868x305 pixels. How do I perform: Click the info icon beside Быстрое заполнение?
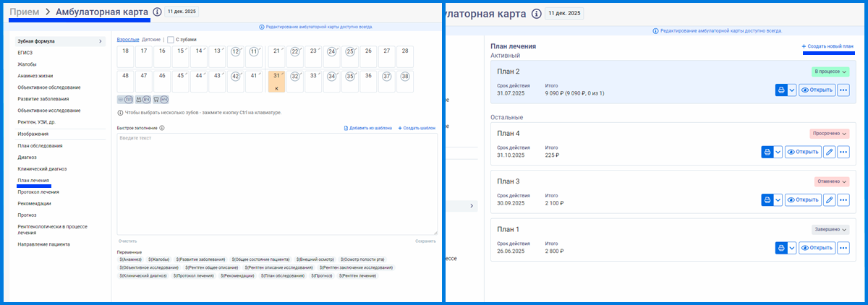pyautogui.click(x=162, y=128)
